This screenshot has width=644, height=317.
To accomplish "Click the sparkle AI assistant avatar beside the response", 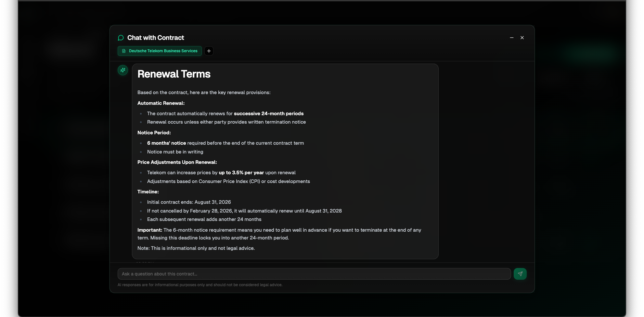I will click(122, 70).
